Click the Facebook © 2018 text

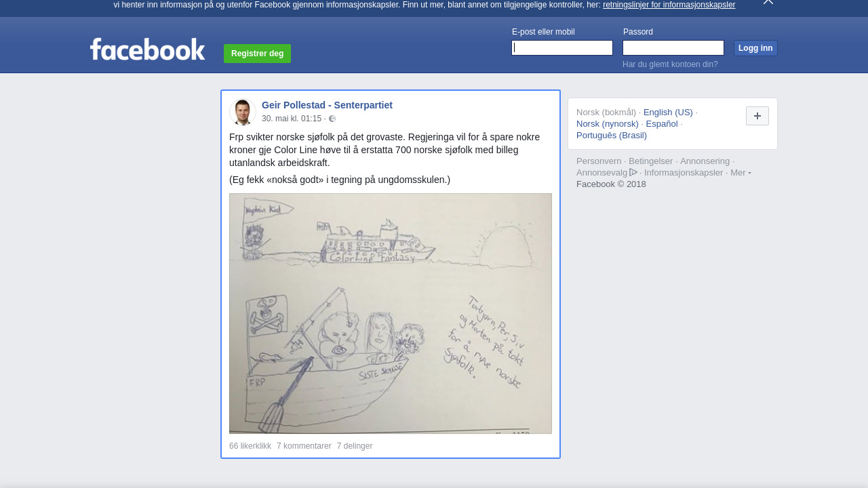tap(611, 184)
